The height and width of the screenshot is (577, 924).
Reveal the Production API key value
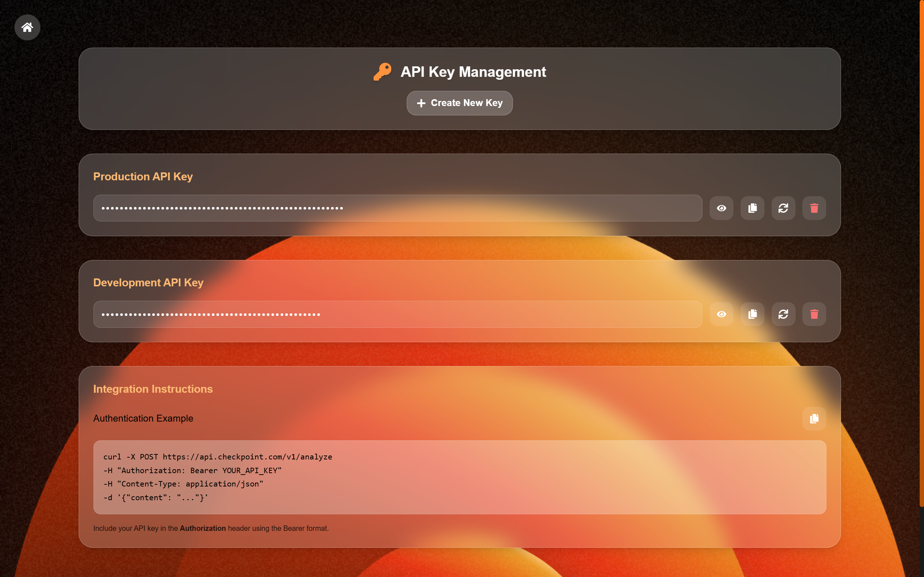[x=721, y=208]
